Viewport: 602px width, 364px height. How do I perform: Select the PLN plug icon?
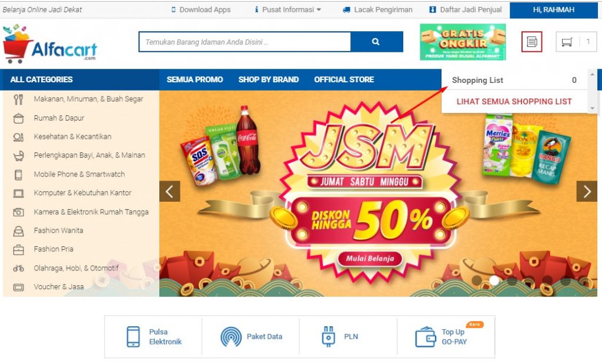[x=328, y=337]
